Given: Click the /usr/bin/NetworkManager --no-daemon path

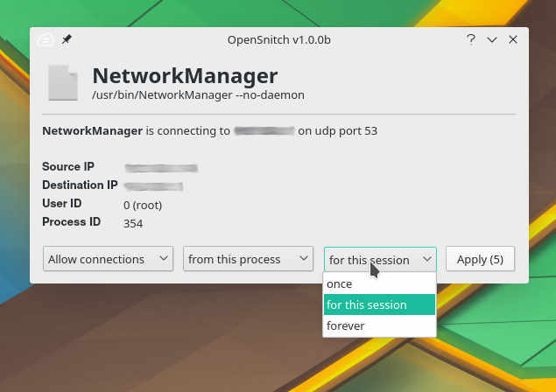Looking at the screenshot, I should coord(198,95).
